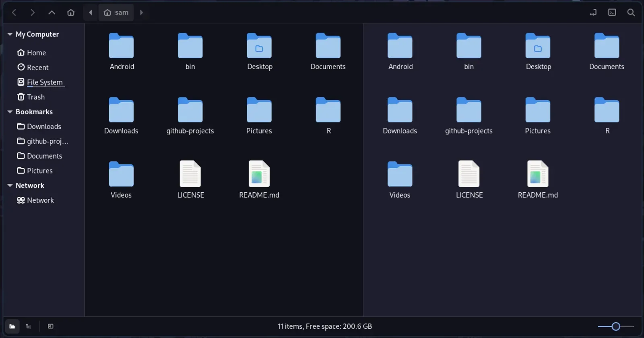Collapse the Bookmarks section
The image size is (644, 338).
click(10, 112)
